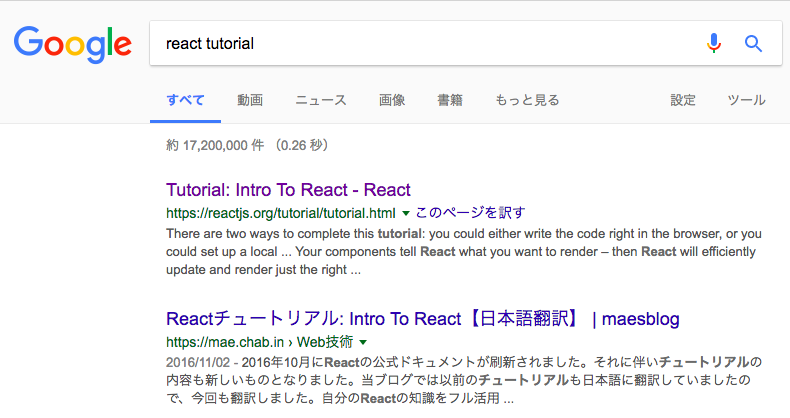Click the reactjs.org tutorial URL text
790x418 pixels.
click(281, 214)
